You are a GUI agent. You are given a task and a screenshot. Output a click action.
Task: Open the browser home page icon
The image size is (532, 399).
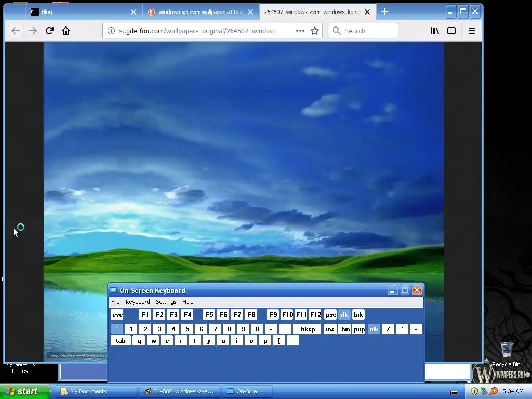coord(66,31)
